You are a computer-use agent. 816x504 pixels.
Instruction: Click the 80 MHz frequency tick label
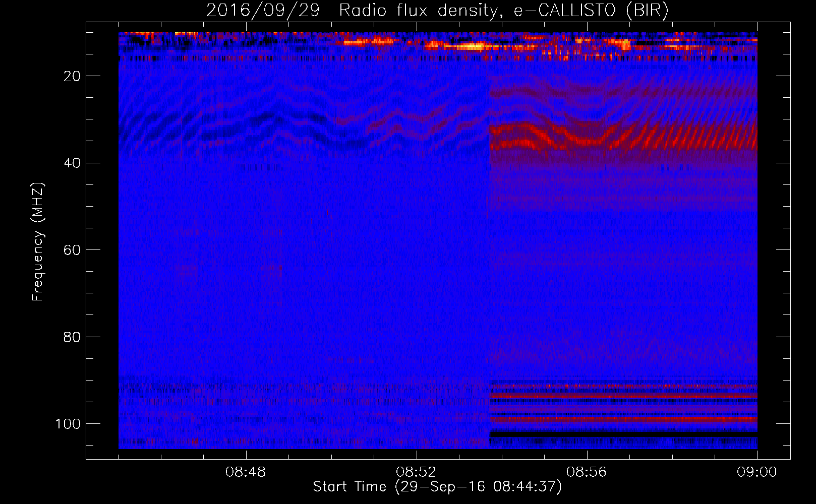point(72,337)
